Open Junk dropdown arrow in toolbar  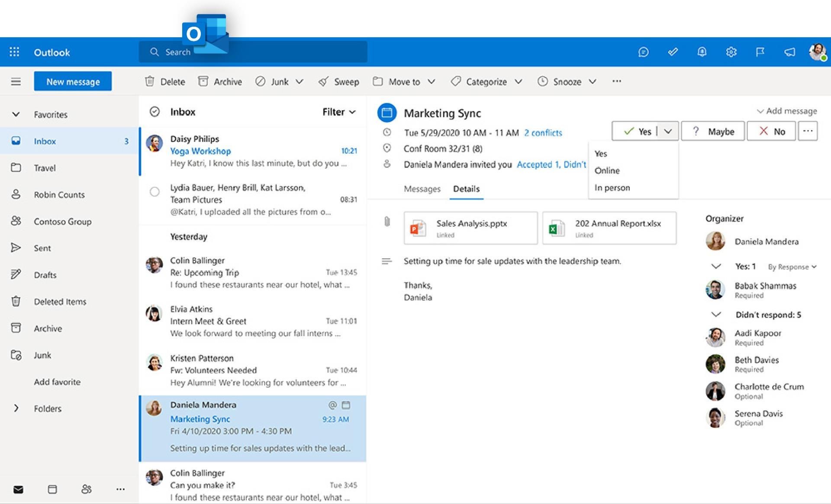300,81
